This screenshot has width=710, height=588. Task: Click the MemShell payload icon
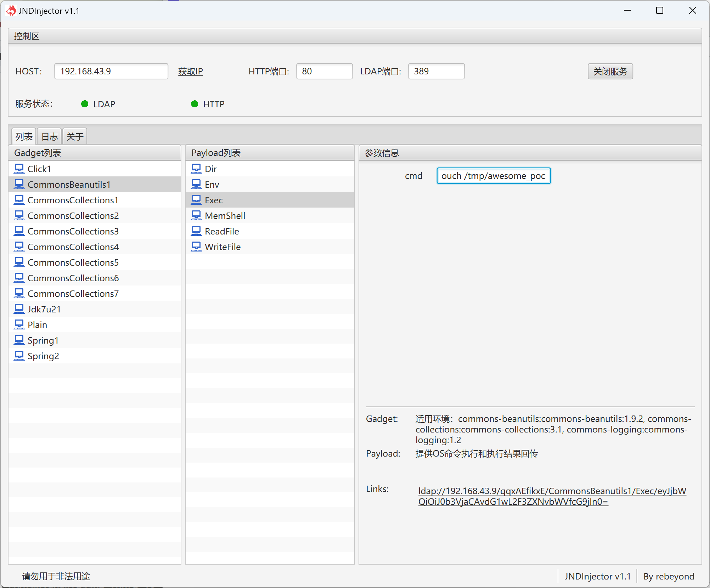[x=196, y=215]
